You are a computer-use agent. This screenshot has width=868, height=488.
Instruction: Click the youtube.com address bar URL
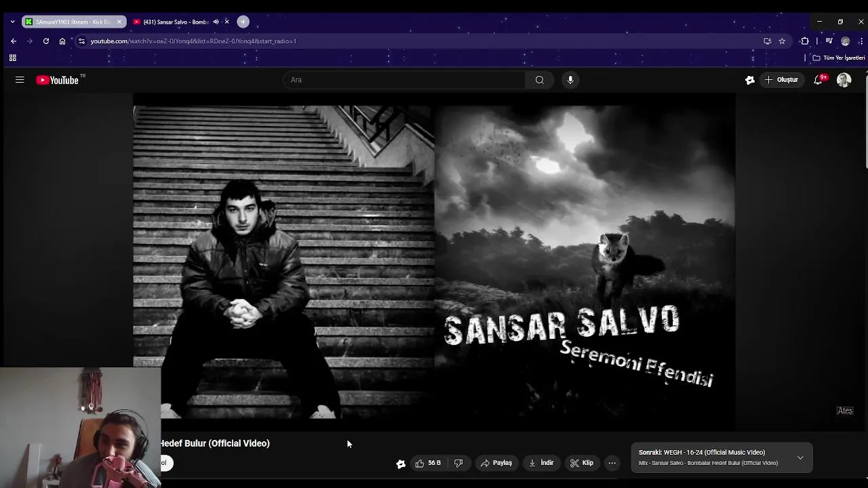[x=193, y=41]
